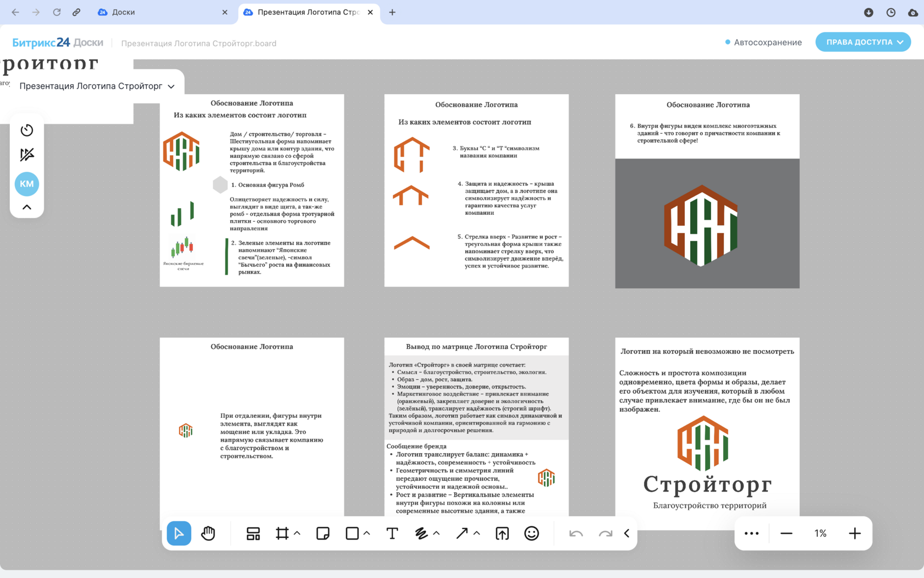Zoom out with the minus button

(787, 533)
